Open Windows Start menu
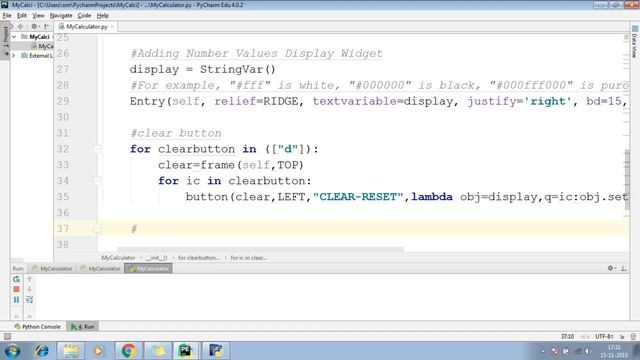The width and height of the screenshot is (640, 360). tap(12, 351)
